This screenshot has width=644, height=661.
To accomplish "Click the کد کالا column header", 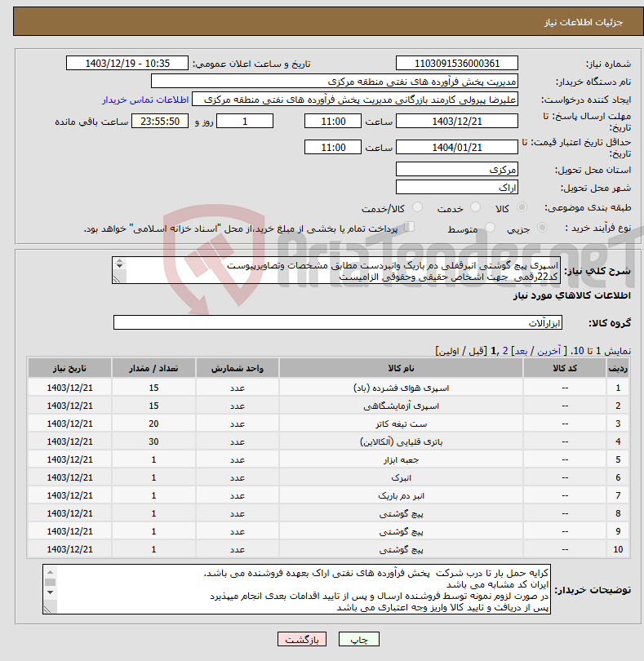I will coord(565,368).
